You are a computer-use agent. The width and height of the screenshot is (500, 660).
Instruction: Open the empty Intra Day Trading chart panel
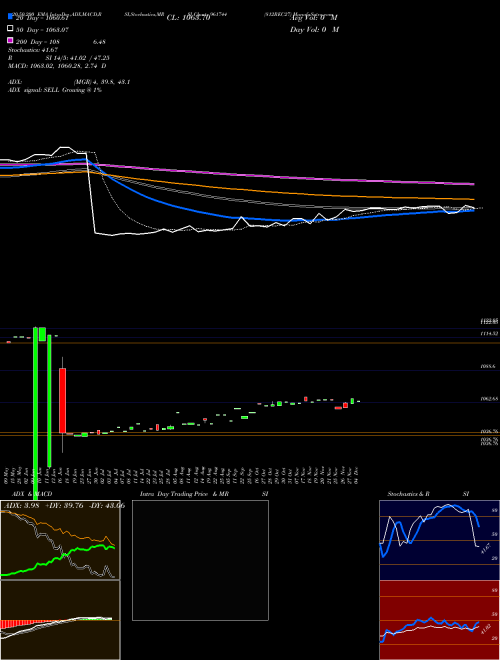(x=200, y=560)
